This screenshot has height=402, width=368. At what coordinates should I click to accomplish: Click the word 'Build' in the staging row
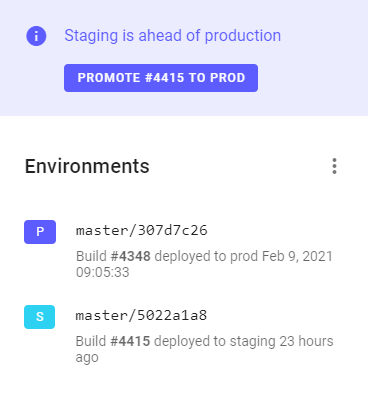coord(91,341)
